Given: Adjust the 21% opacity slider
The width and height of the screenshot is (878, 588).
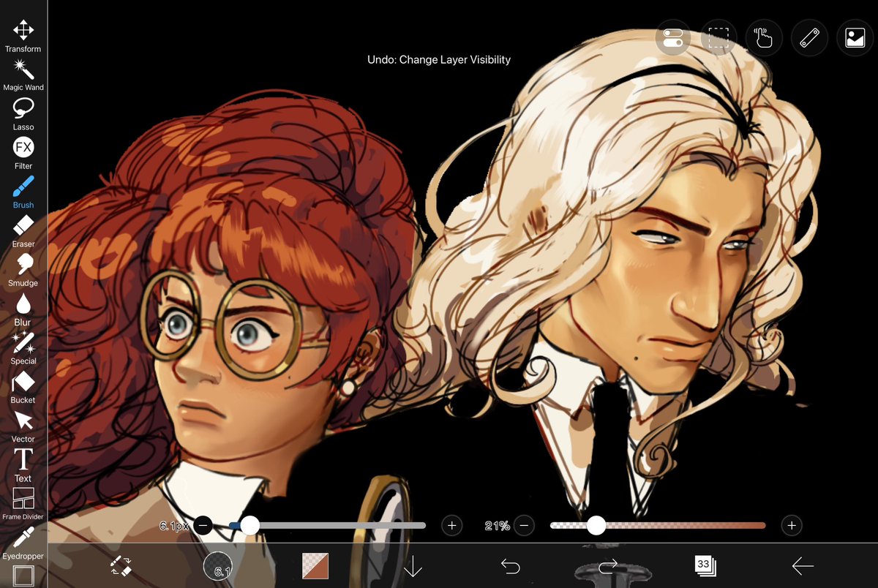Looking at the screenshot, I should [x=658, y=525].
